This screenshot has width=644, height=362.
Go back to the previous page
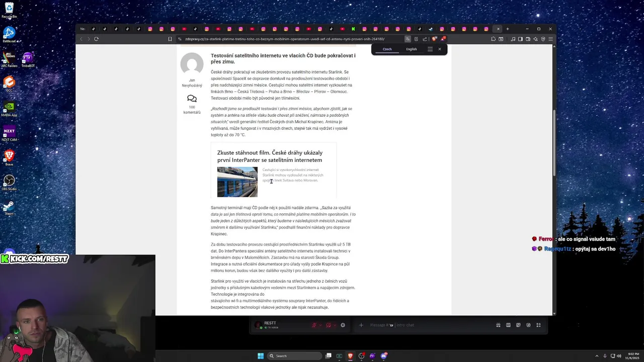[x=81, y=39]
